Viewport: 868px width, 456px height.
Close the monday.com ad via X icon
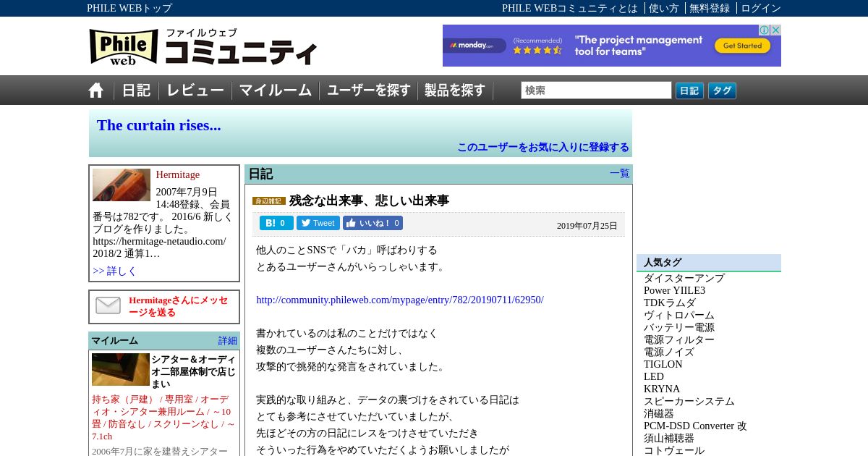(775, 30)
